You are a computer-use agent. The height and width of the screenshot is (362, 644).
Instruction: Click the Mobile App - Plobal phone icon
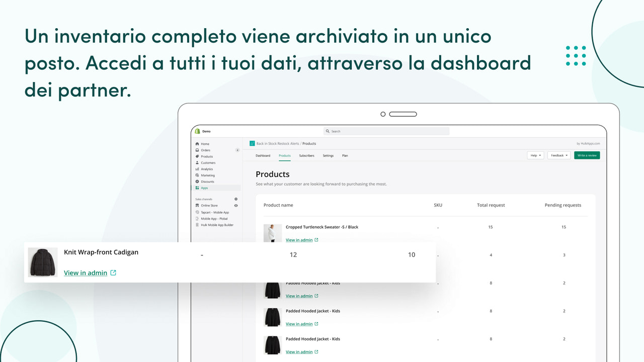[x=197, y=219]
